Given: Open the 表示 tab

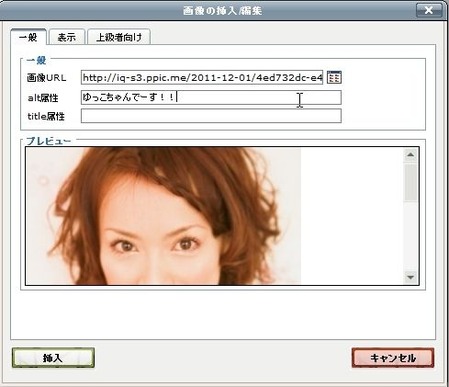Looking at the screenshot, I should pos(67,37).
